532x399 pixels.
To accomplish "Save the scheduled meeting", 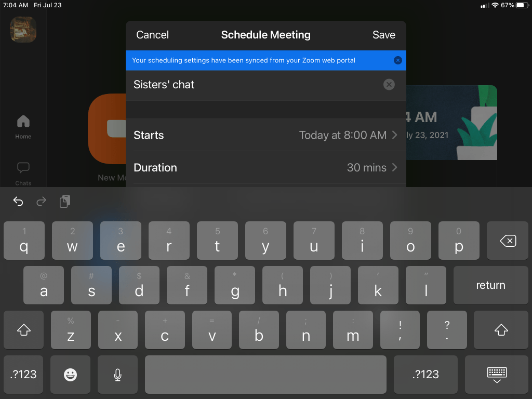I will [384, 35].
